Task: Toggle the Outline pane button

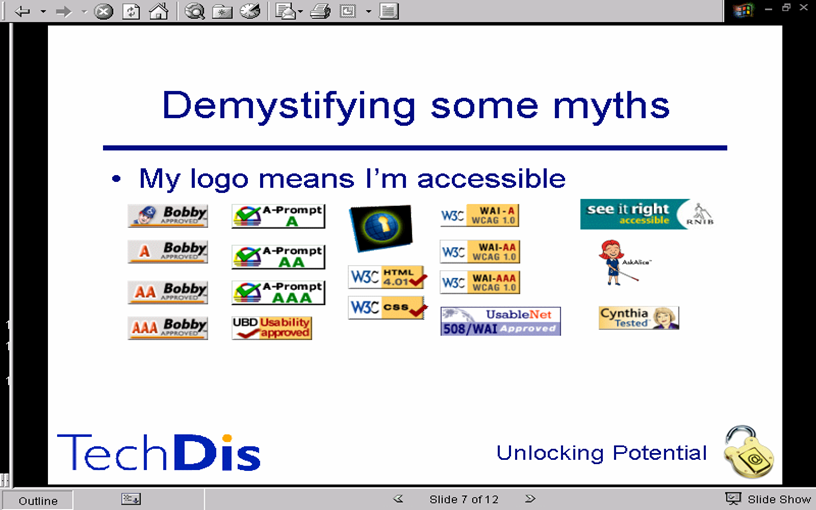Action: point(38,501)
